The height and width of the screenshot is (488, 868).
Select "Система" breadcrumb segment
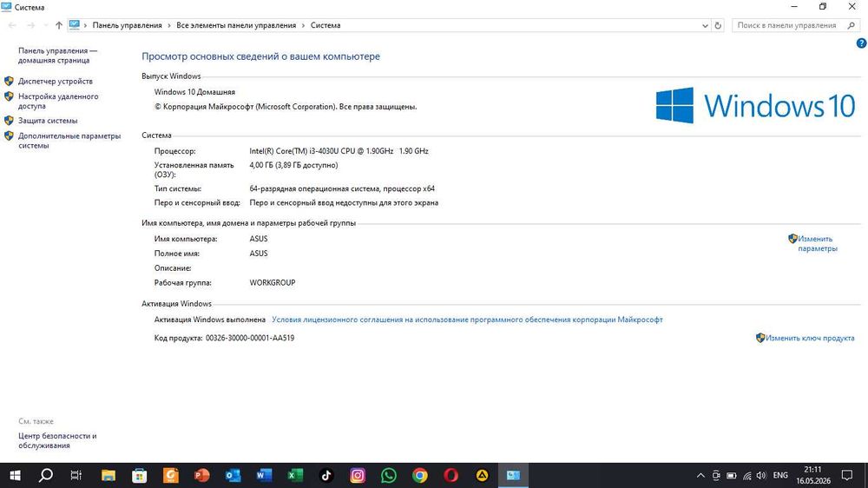pyautogui.click(x=325, y=25)
